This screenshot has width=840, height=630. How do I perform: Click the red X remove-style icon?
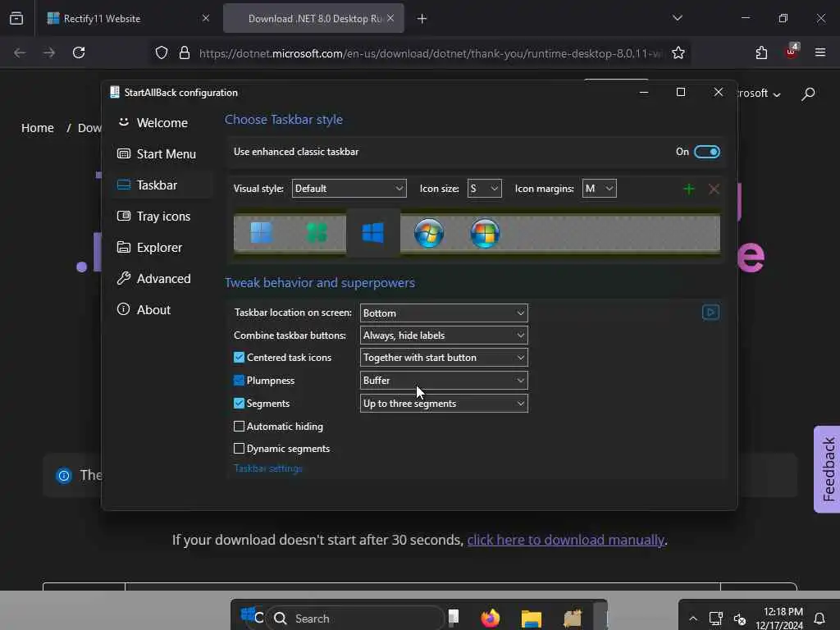(x=714, y=189)
